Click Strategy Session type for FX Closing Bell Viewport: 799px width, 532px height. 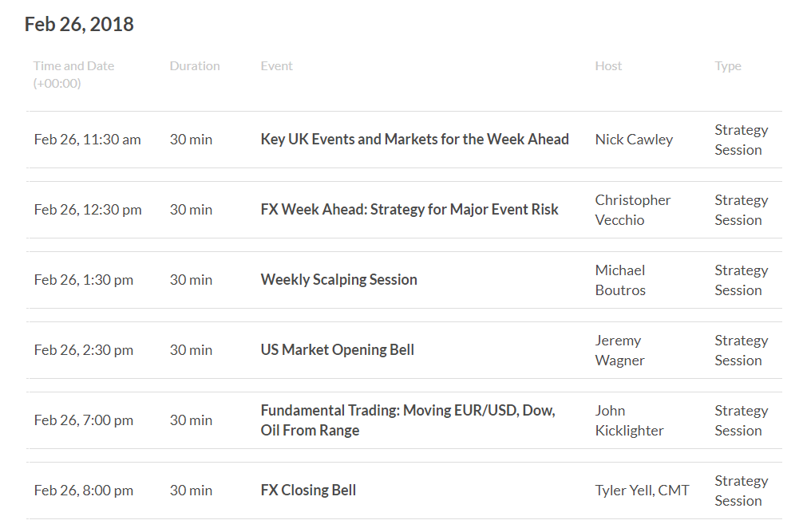(742, 491)
